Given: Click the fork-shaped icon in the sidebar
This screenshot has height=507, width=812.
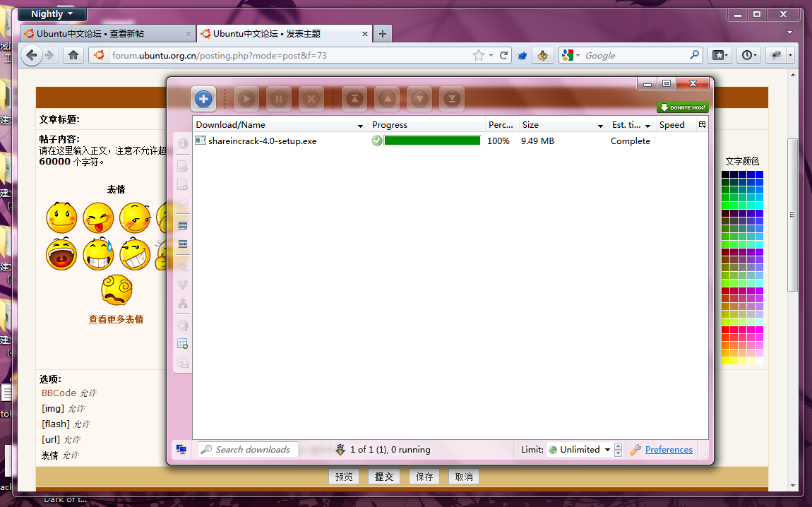Looking at the screenshot, I should click(x=183, y=285).
